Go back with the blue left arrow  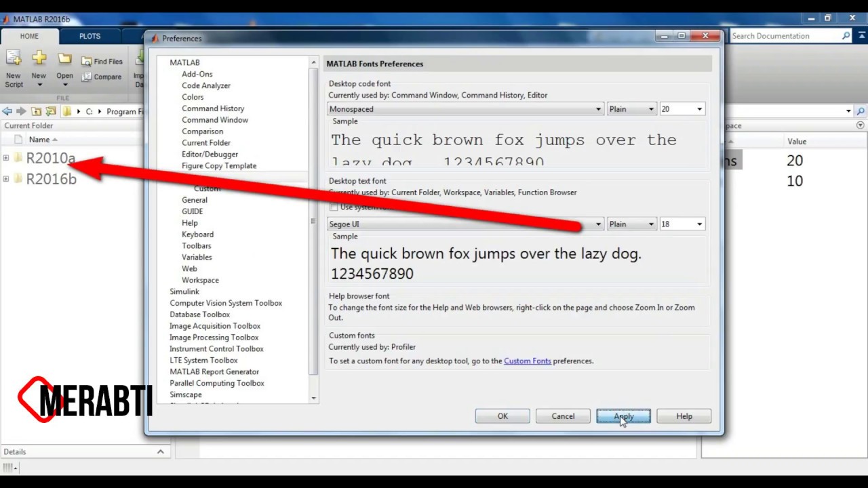pyautogui.click(x=7, y=111)
